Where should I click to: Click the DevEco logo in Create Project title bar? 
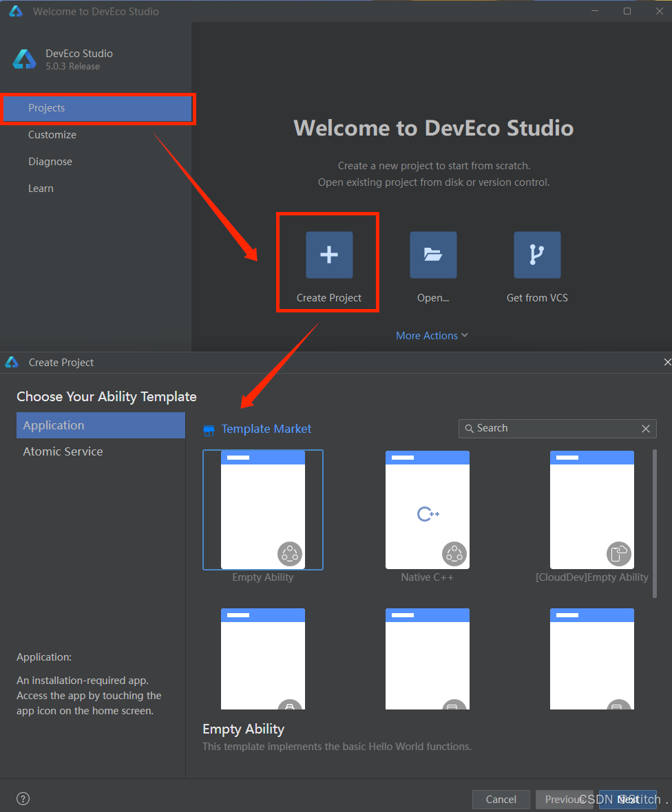(x=12, y=362)
